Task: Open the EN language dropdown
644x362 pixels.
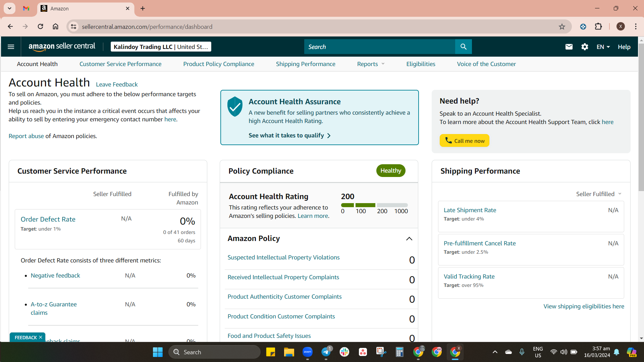Action: click(603, 47)
